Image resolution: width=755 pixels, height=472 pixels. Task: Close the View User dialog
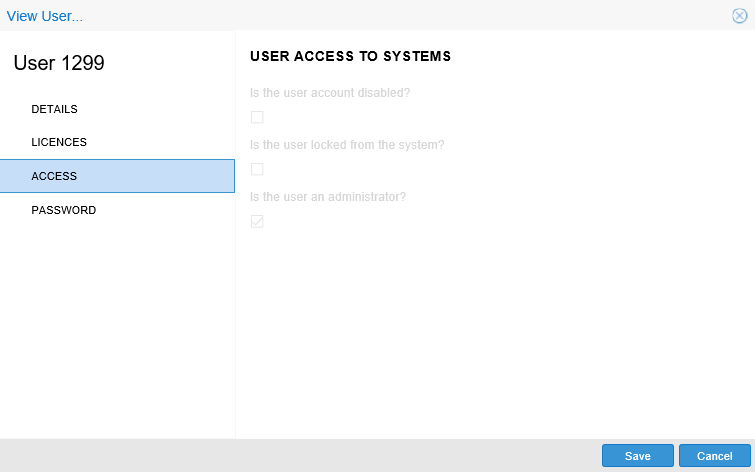pos(740,16)
